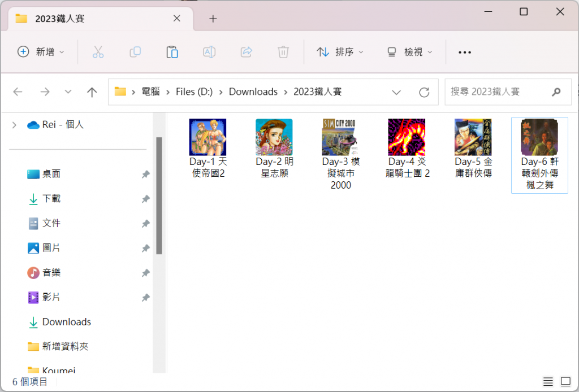Go up one folder level

[x=92, y=92]
